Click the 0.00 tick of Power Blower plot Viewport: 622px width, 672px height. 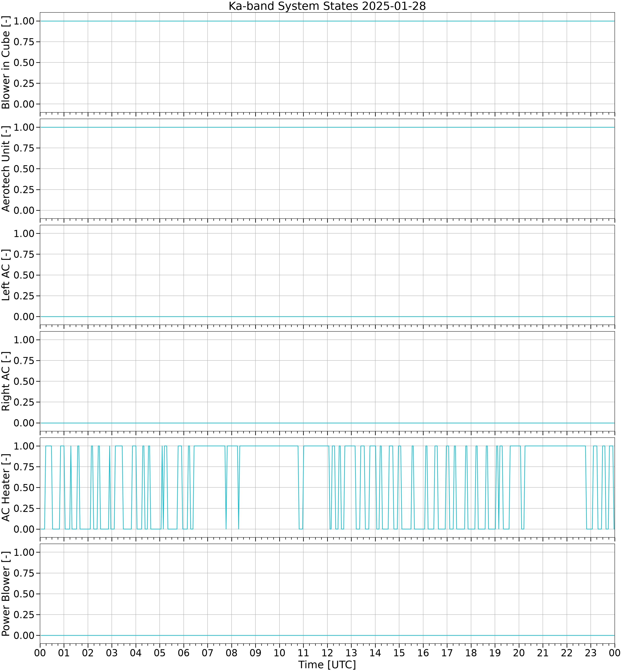point(24,635)
